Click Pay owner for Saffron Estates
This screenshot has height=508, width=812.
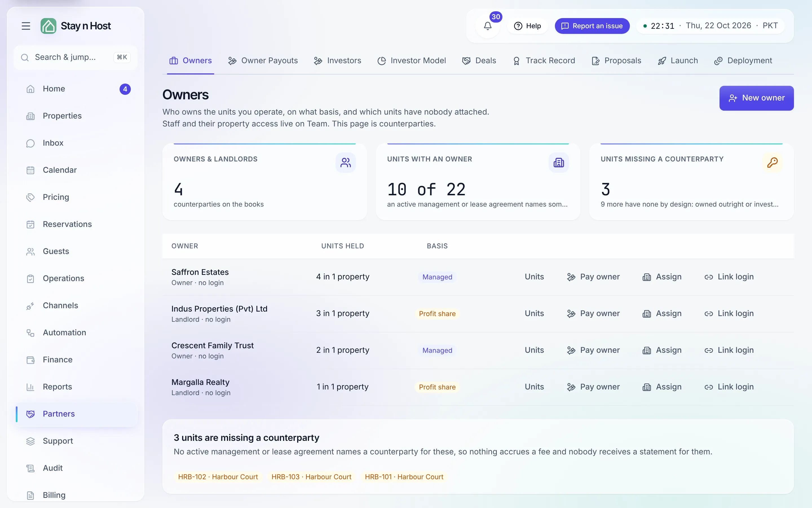[x=593, y=277]
